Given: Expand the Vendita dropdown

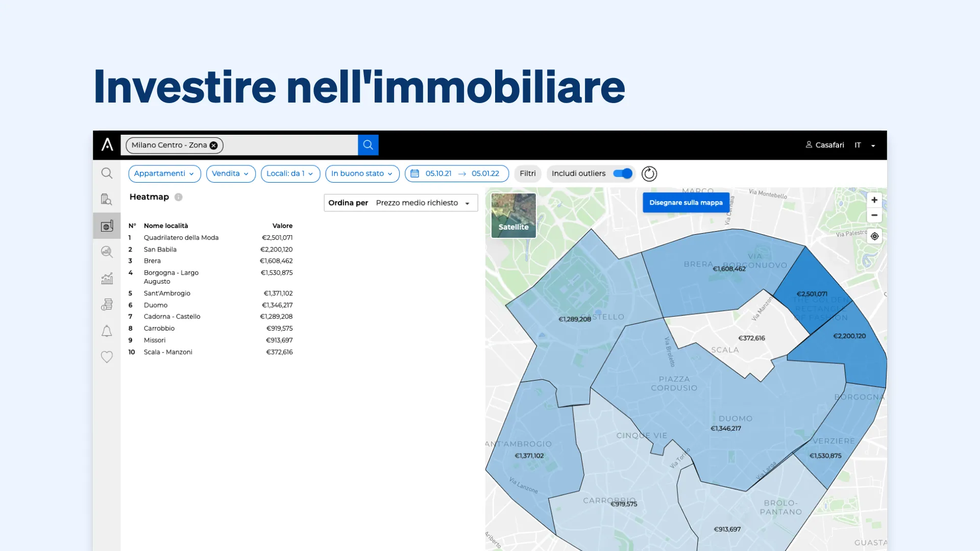Looking at the screenshot, I should (x=231, y=173).
